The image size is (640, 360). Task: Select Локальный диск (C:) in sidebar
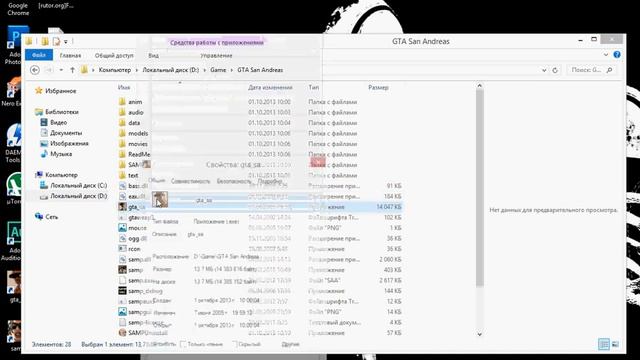pos(73,185)
